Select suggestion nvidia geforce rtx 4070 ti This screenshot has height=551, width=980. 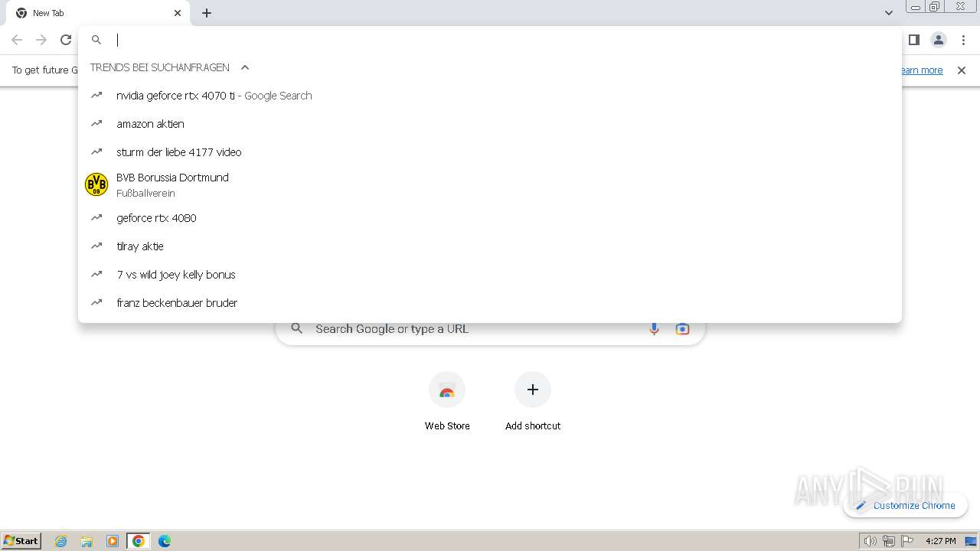pyautogui.click(x=490, y=96)
